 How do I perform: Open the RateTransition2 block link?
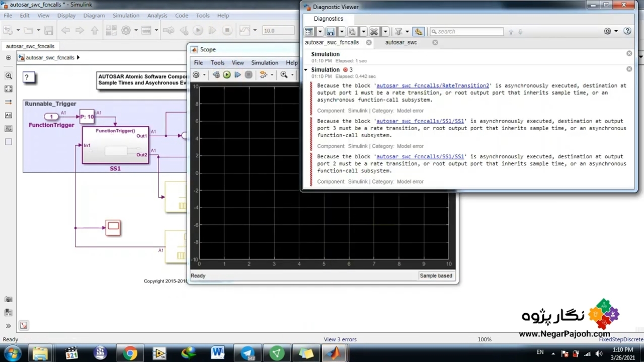(432, 85)
